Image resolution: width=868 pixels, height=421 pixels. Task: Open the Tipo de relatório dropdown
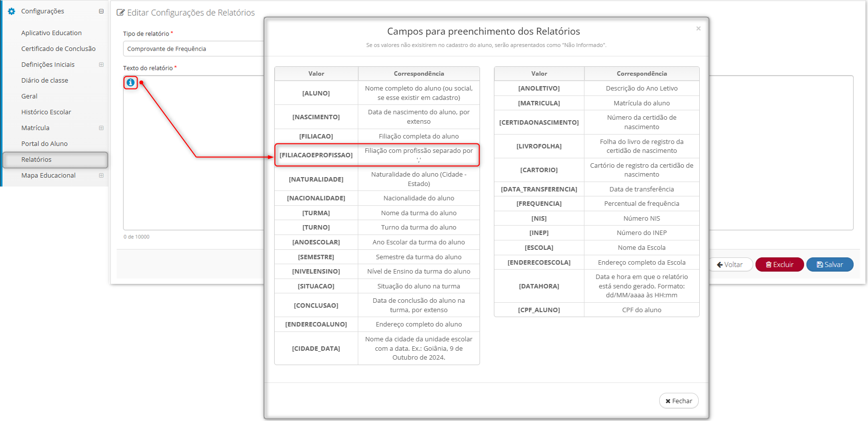[193, 48]
